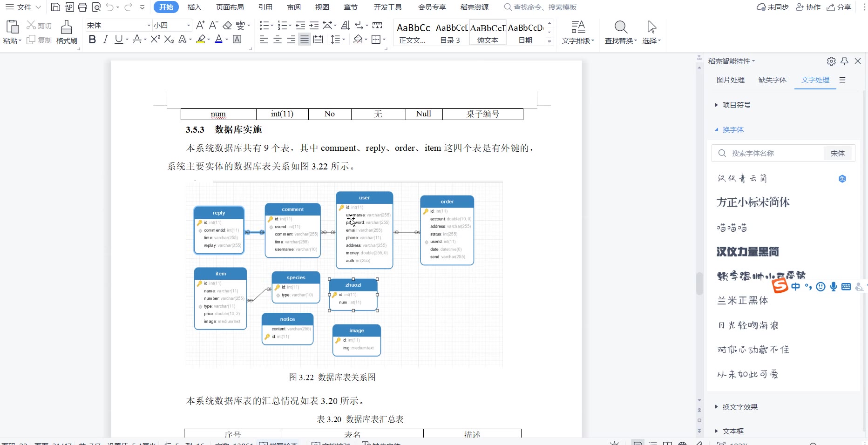Click the paragraph shading bucket icon
Screen dimensions: 868x445
[x=358, y=40]
